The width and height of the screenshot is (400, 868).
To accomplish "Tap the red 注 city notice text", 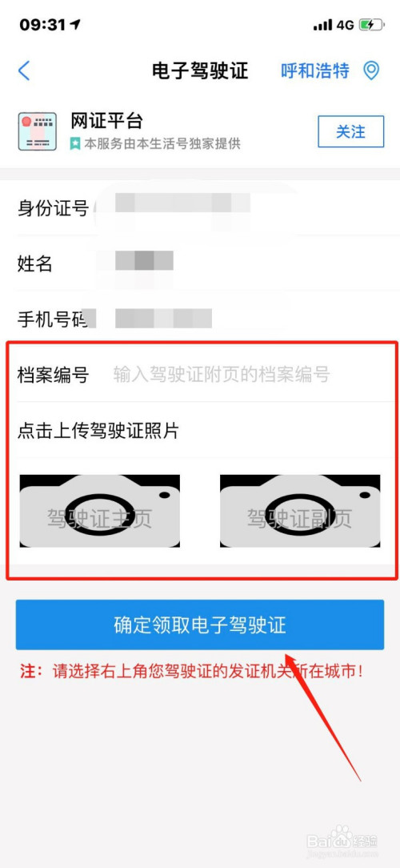I will pyautogui.click(x=192, y=672).
